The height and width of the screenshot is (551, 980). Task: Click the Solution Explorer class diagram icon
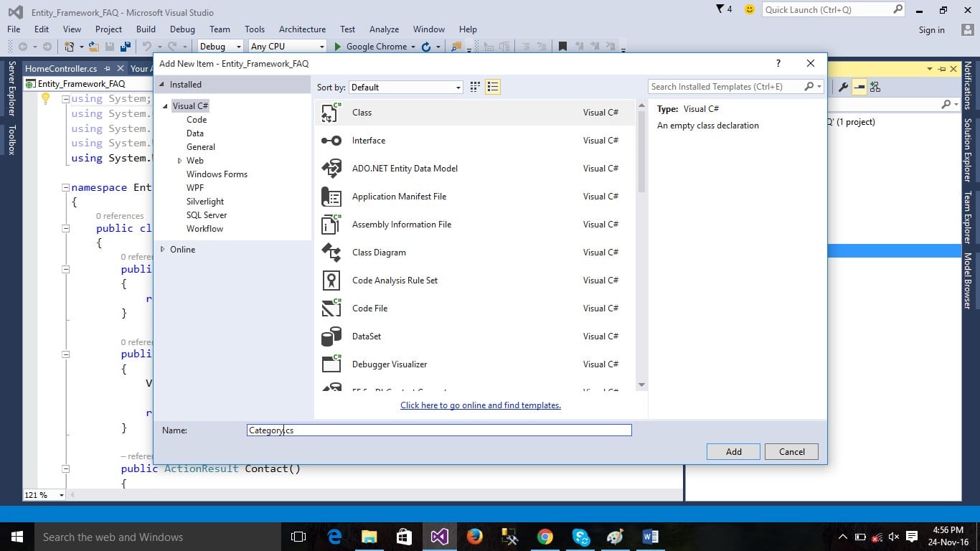[875, 88]
